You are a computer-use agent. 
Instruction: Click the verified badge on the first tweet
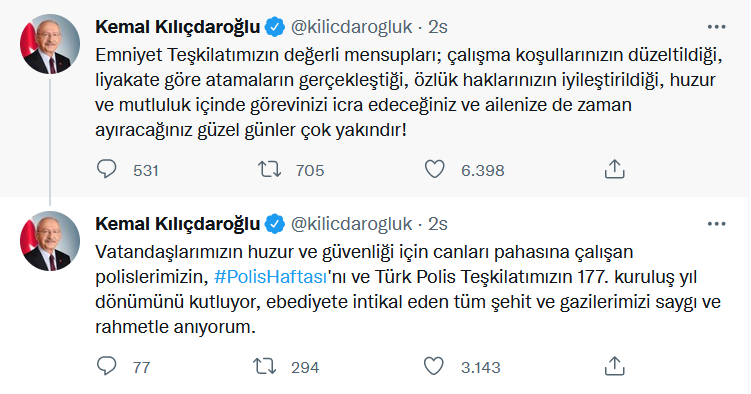click(275, 27)
